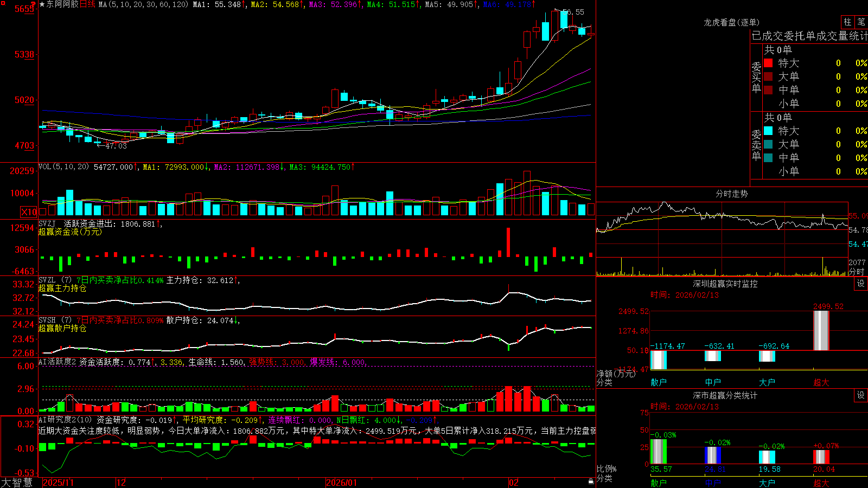Image resolution: width=868 pixels, height=488 pixels.
Task: Click the 爆发线: 6.000 label
Action: point(338,362)
